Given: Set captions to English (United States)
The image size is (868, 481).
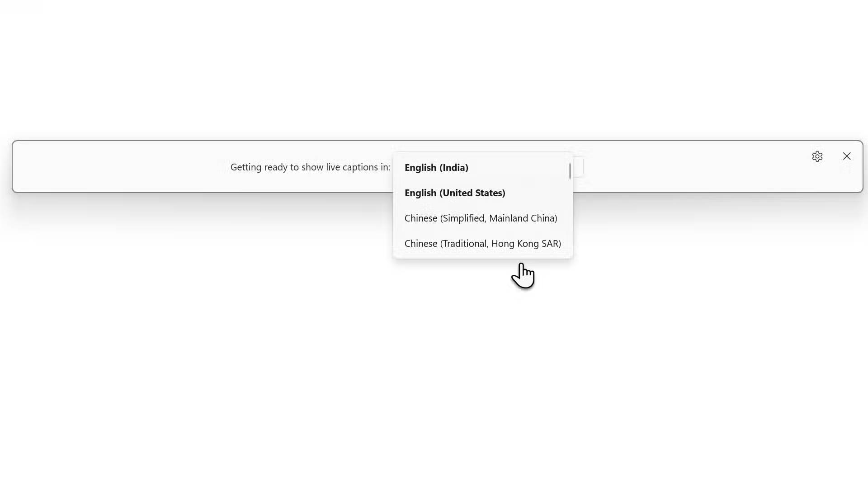Looking at the screenshot, I should [x=483, y=193].
